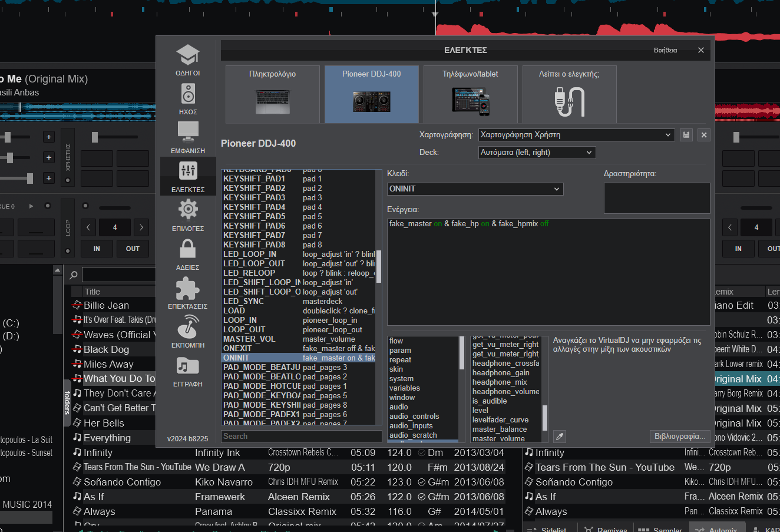Select the Πληκτρολόγιο keyboard controller tab
The image size is (780, 532).
pyautogui.click(x=273, y=94)
